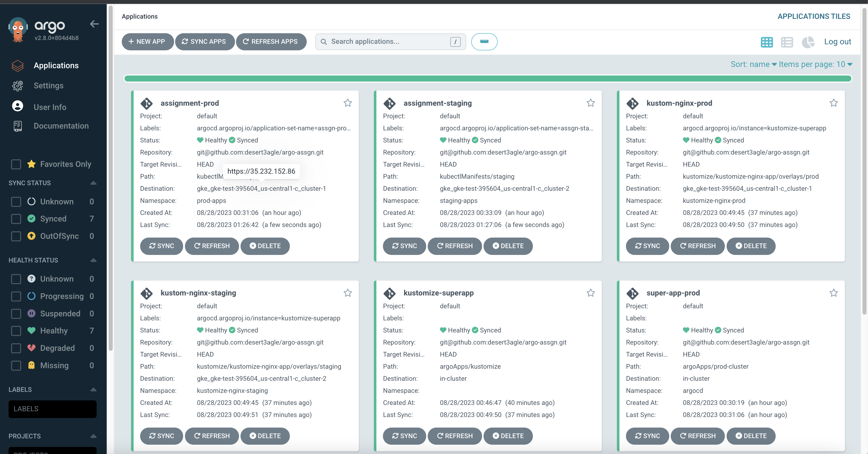Delete the assignment-staging application
This screenshot has height=454, width=868.
(508, 246)
